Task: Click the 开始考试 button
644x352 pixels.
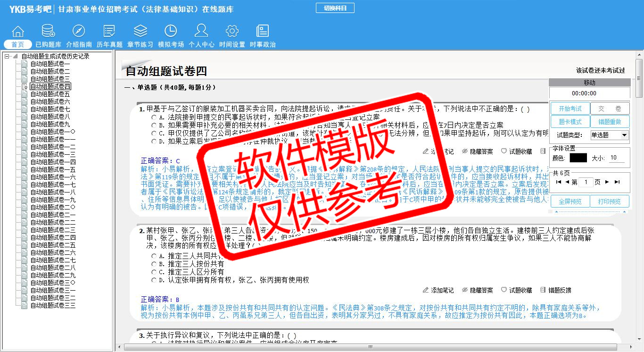Action: tap(570, 109)
